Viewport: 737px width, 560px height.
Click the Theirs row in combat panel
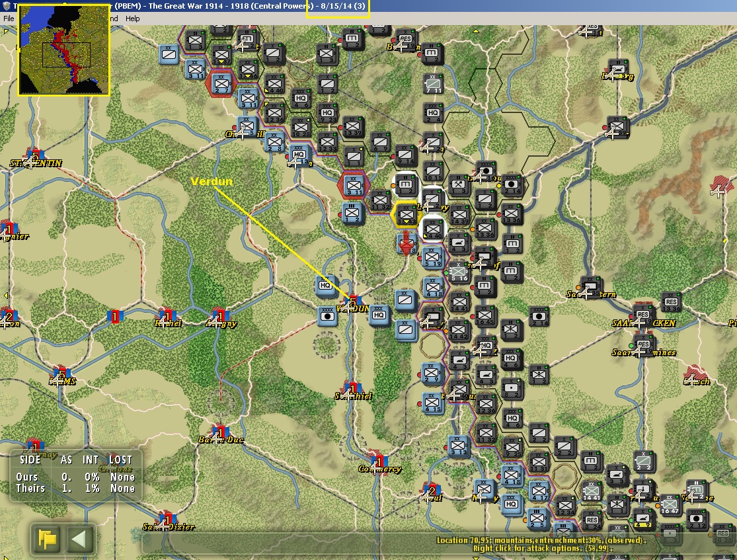click(x=75, y=488)
